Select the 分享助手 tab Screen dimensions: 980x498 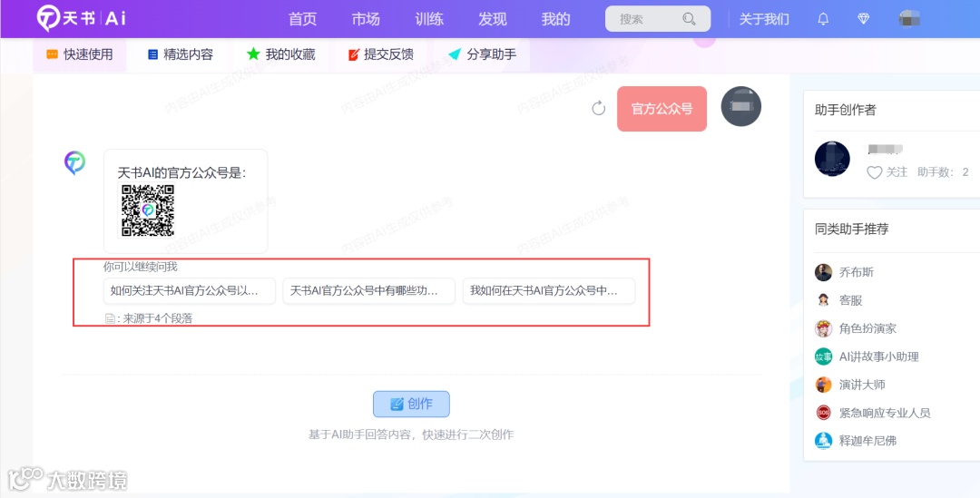pyautogui.click(x=482, y=54)
